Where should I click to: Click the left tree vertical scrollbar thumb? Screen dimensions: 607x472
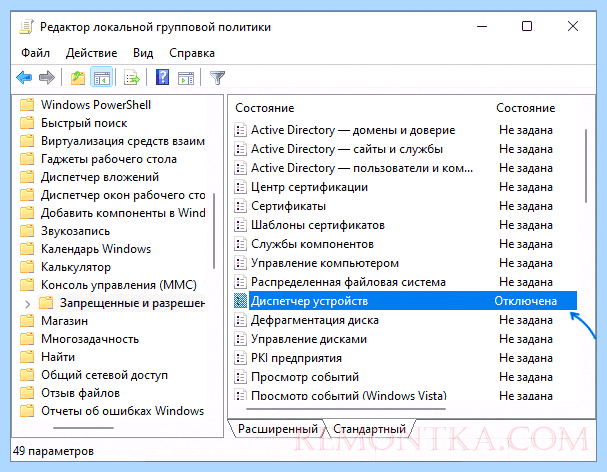[214, 230]
